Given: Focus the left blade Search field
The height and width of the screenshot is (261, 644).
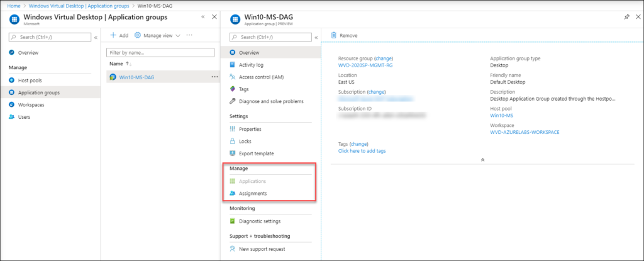Looking at the screenshot, I should point(50,37).
